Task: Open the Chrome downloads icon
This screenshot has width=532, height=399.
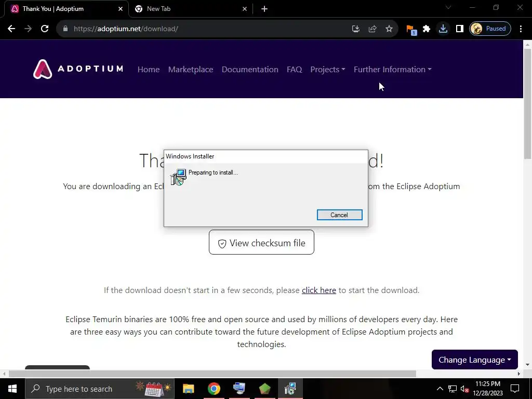Action: coord(443,29)
